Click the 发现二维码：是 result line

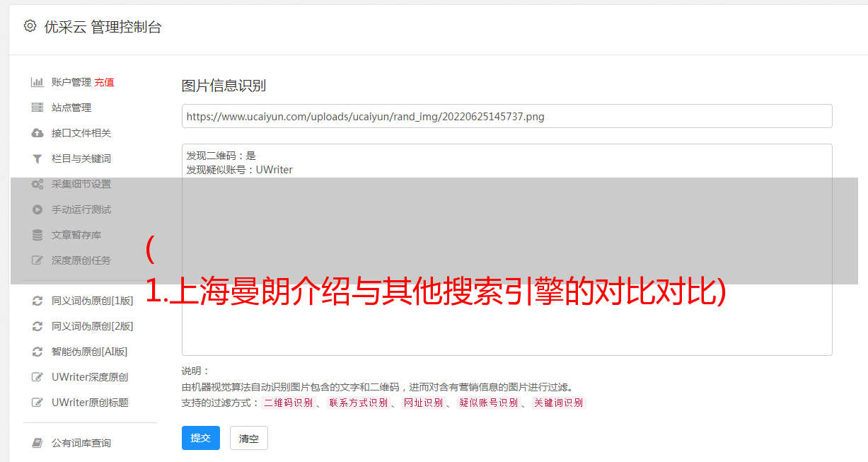pos(221,156)
